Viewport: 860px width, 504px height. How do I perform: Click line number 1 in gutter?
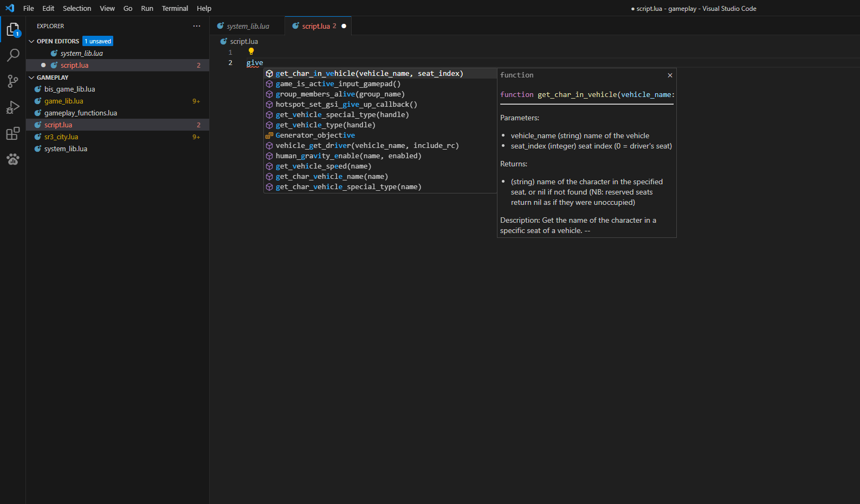(x=230, y=53)
